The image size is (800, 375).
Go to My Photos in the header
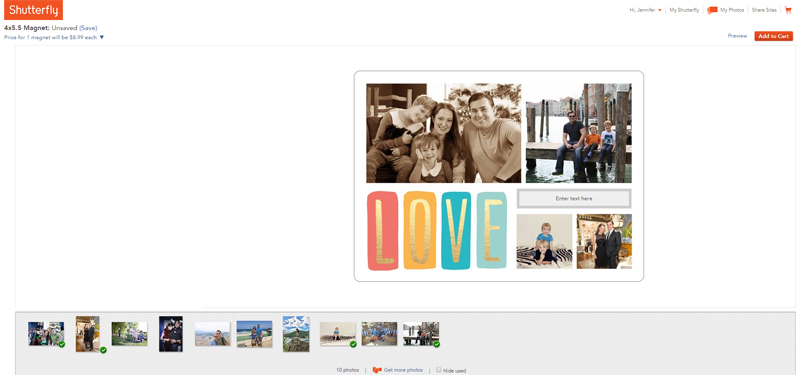point(732,10)
